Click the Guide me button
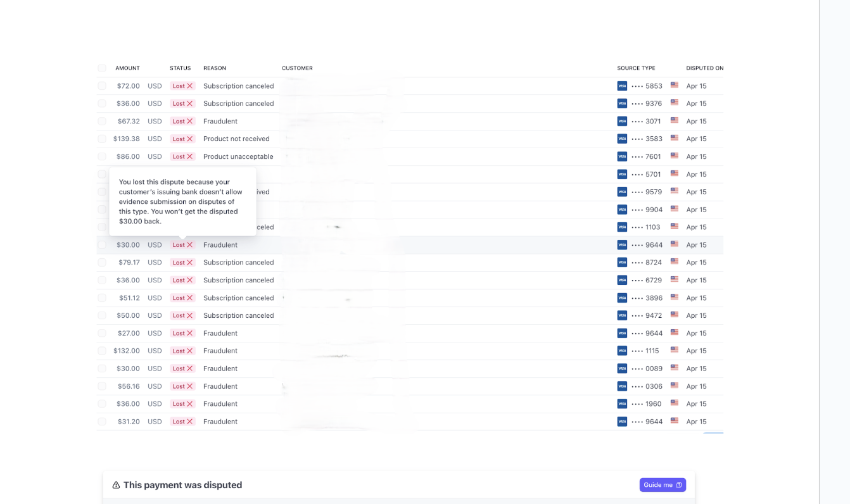 point(663,485)
